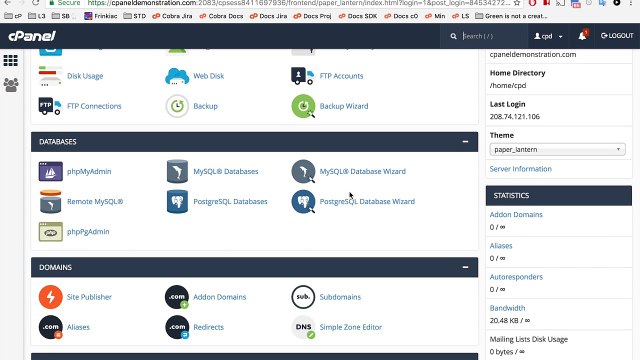This screenshot has width=640, height=360.
Task: Click the notifications bell icon
Action: [582, 36]
